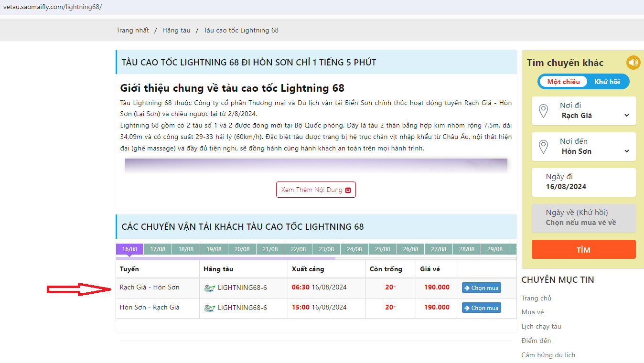This screenshot has width=644, height=363.
Task: Click the location pin icon beside Nơi đi
Action: click(543, 111)
